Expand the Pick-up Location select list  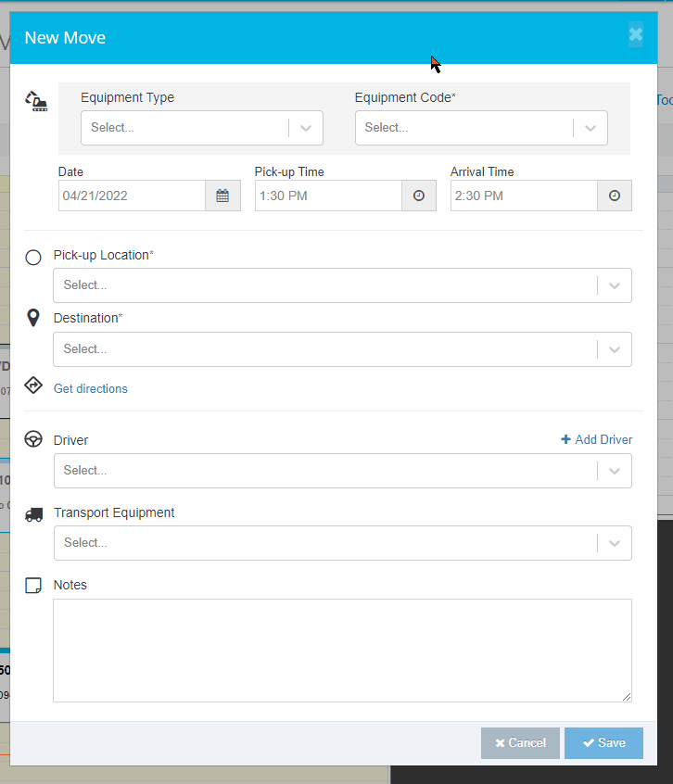pos(614,285)
